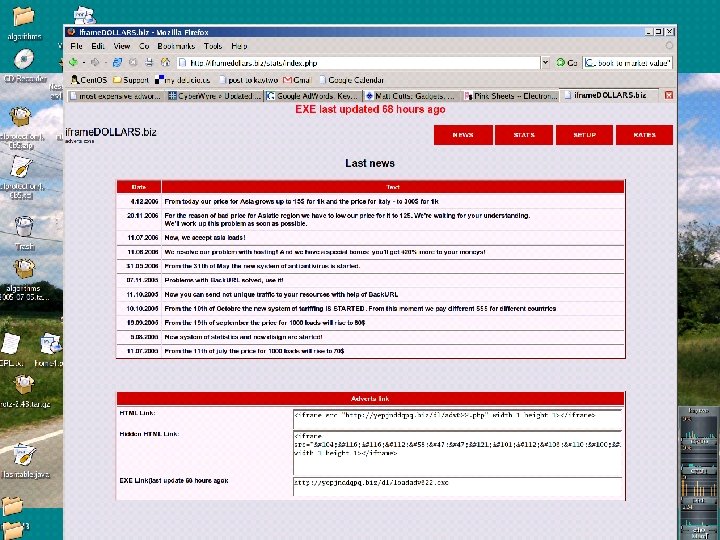The width and height of the screenshot is (720, 540).
Task: Click the STATS red navigation button
Action: [x=524, y=135]
